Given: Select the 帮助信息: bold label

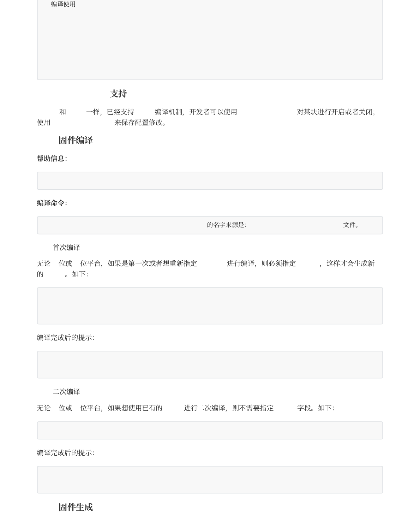Looking at the screenshot, I should click(52, 159).
